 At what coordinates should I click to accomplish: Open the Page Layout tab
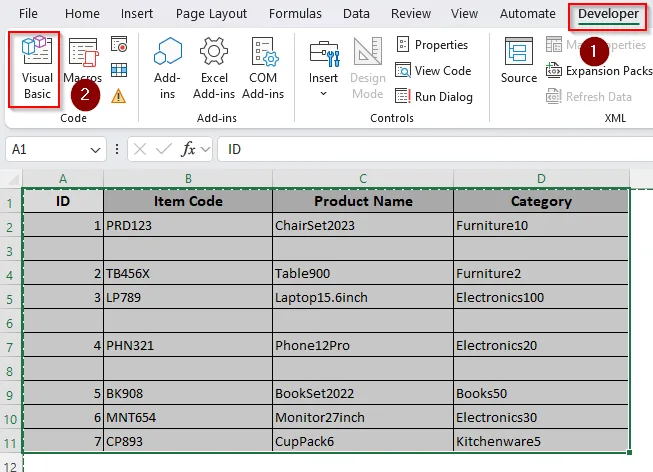(211, 14)
